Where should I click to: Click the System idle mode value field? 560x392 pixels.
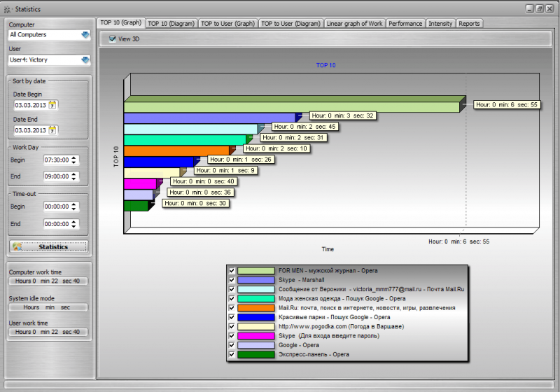(48, 307)
